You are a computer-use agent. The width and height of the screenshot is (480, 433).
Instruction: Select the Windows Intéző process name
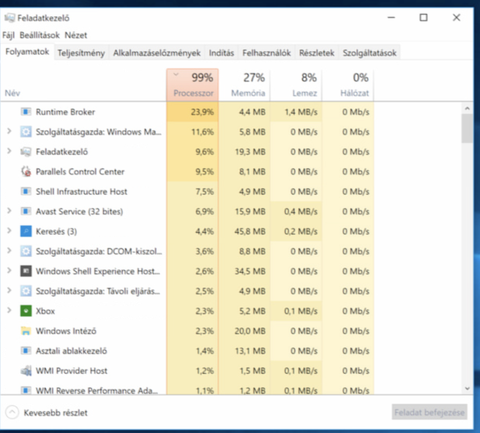(66, 331)
